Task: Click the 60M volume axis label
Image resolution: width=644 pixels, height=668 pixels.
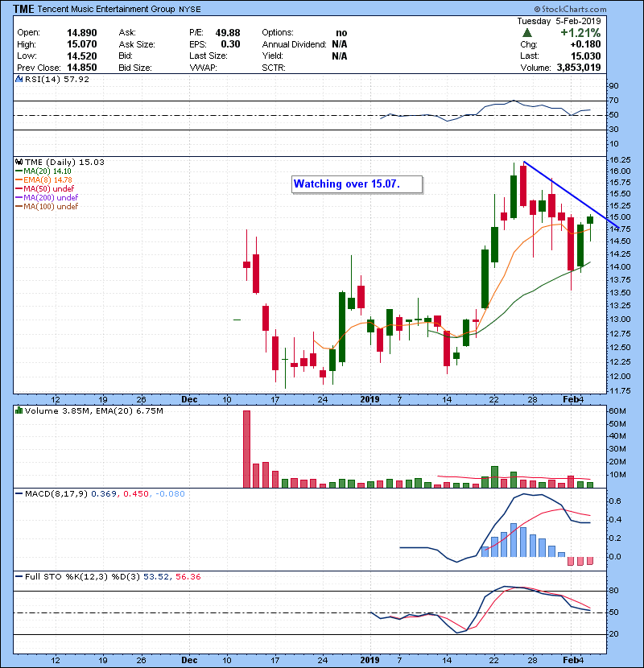Action: [x=617, y=411]
